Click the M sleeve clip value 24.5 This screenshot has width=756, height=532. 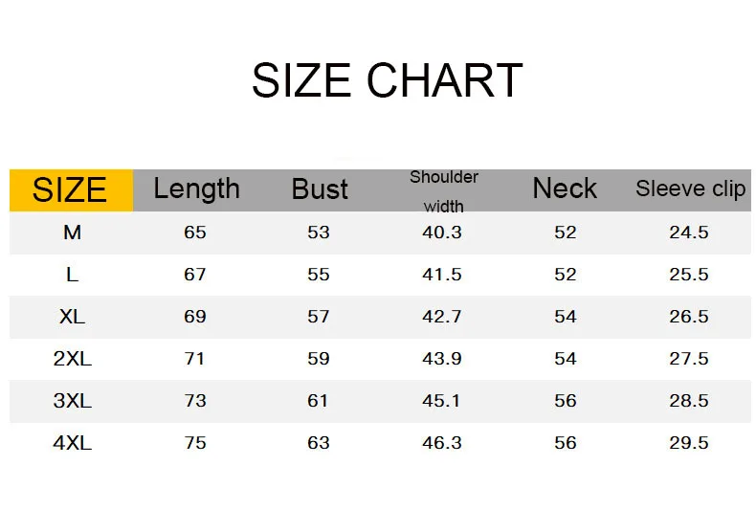tap(689, 233)
